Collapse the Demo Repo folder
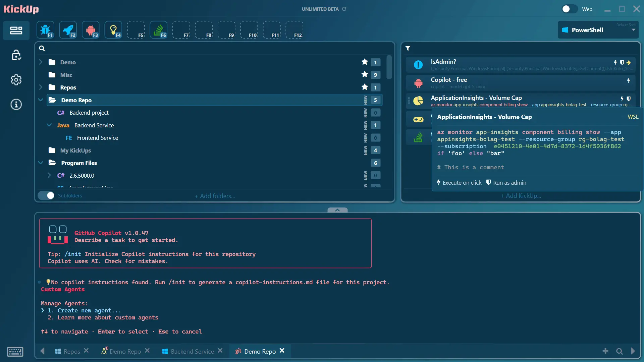Image resolution: width=644 pixels, height=362 pixels. pyautogui.click(x=41, y=100)
